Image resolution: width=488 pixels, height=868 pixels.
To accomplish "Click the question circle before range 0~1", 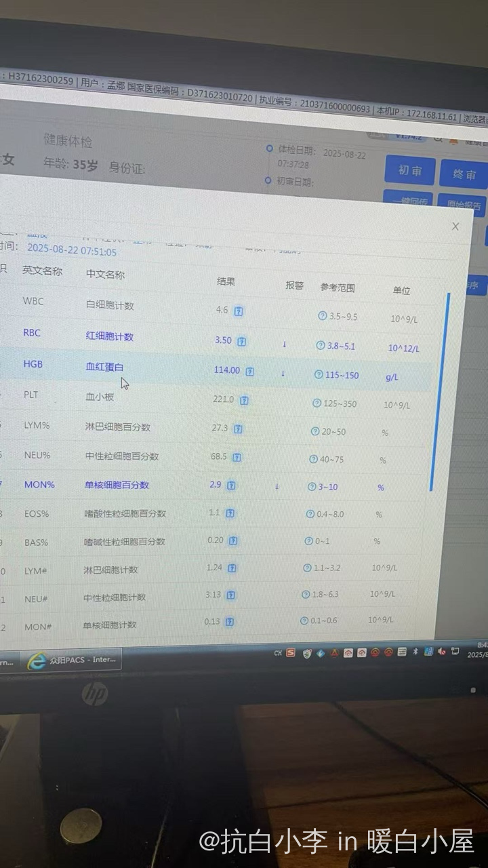I will tap(308, 541).
